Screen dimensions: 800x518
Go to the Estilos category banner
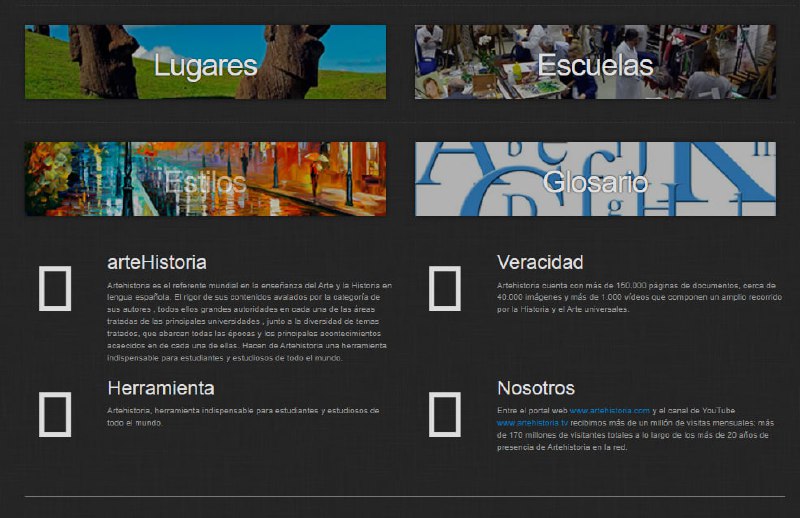tap(205, 180)
